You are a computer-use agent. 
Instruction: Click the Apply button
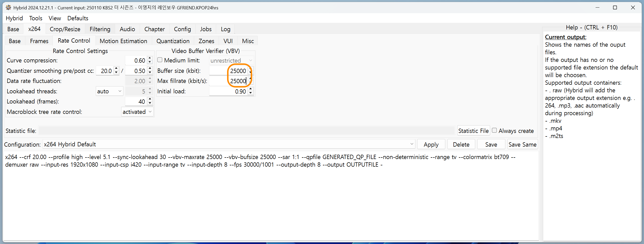(431, 145)
